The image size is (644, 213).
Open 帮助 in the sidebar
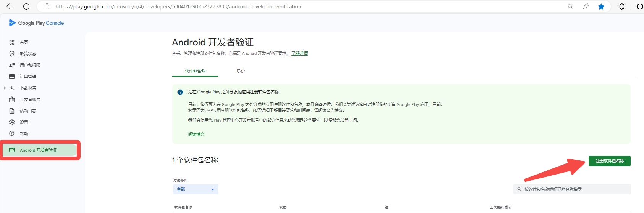pyautogui.click(x=24, y=134)
